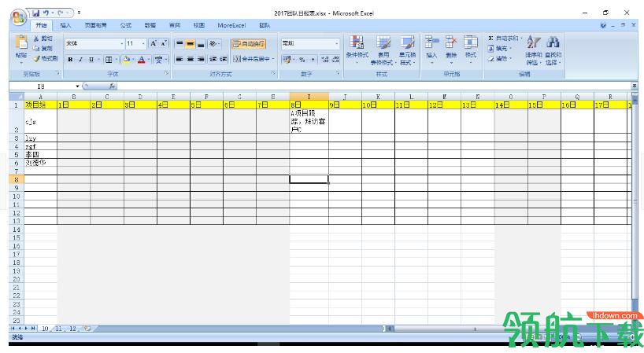Increase font size with the large A icon
This screenshot has height=353, width=644.
pyautogui.click(x=154, y=43)
